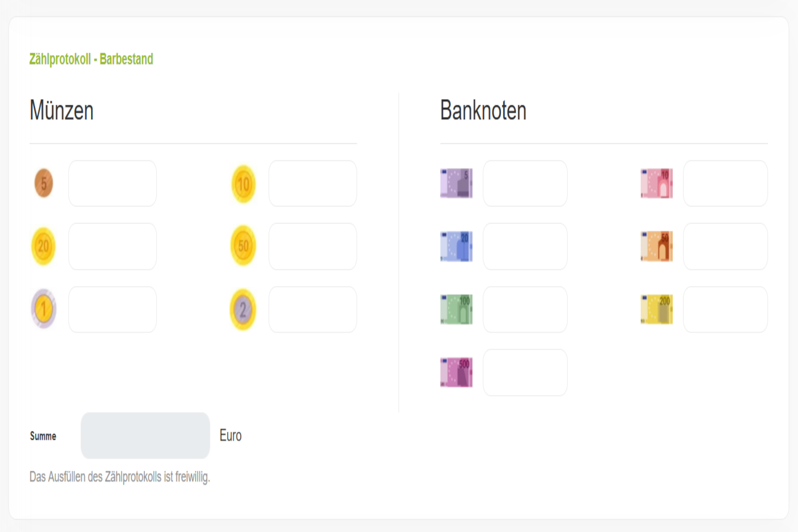Click the Zählprotokoll - Barbestand heading
The image size is (798, 532).
pos(91,59)
